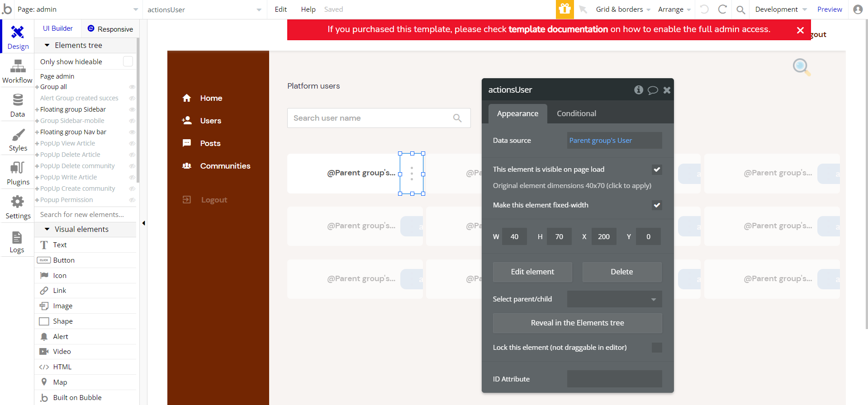The height and width of the screenshot is (405, 868).
Task: Open the Plugins section
Action: coord(18,174)
